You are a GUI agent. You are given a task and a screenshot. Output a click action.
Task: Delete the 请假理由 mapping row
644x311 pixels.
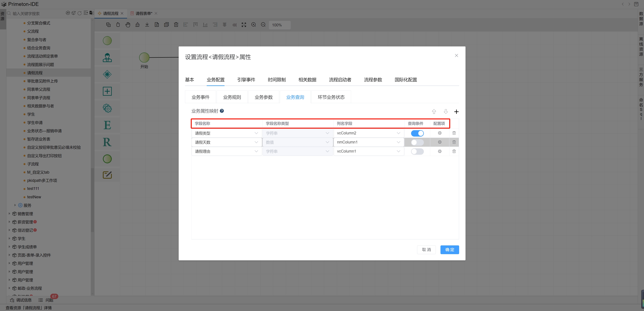pyautogui.click(x=454, y=151)
